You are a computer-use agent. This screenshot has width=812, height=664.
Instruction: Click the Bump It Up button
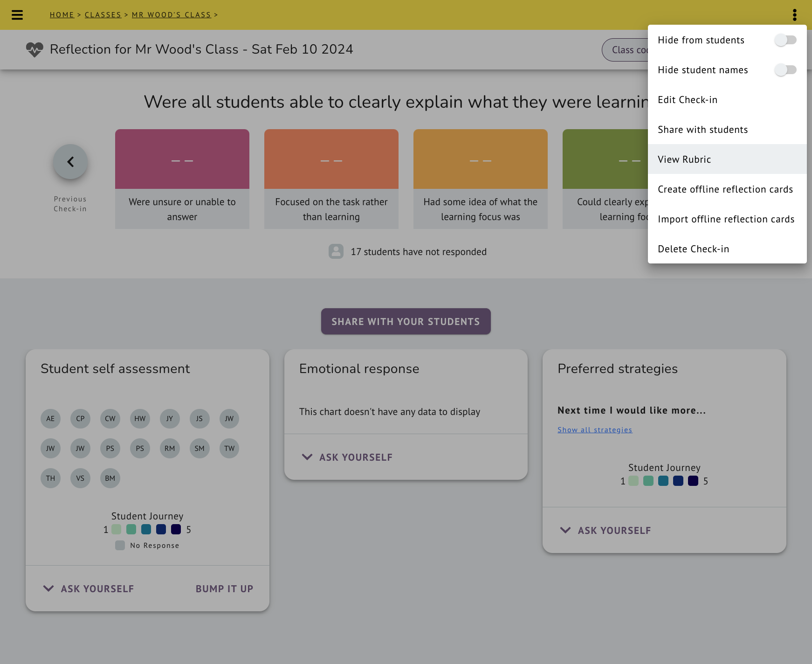tap(224, 588)
